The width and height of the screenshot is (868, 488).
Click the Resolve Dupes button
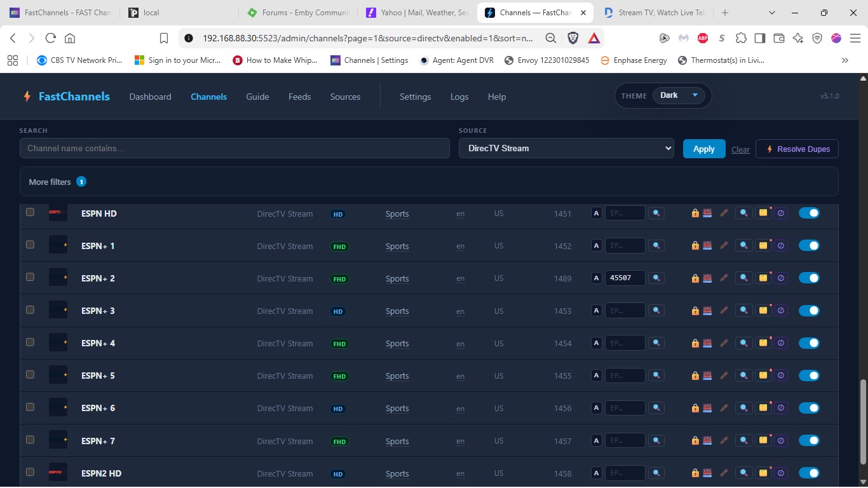pyautogui.click(x=797, y=149)
